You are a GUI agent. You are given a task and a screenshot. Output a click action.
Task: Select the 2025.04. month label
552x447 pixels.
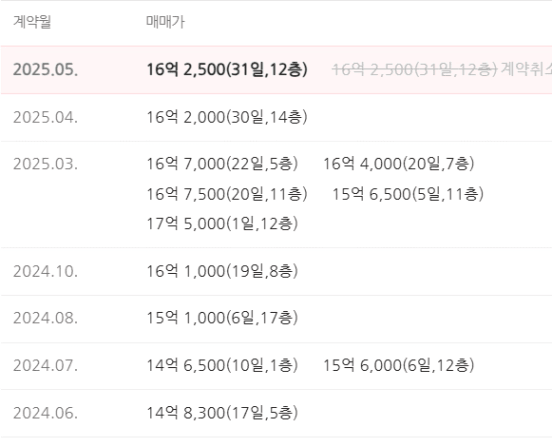(45, 117)
